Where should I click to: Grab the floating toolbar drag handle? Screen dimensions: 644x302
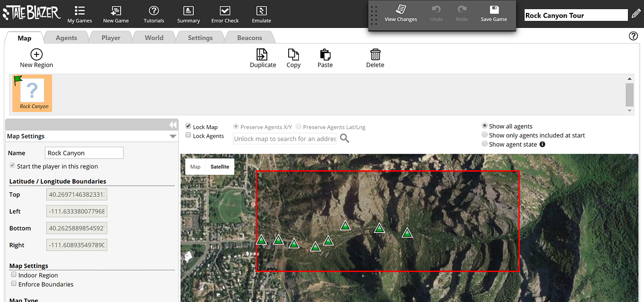pos(375,16)
